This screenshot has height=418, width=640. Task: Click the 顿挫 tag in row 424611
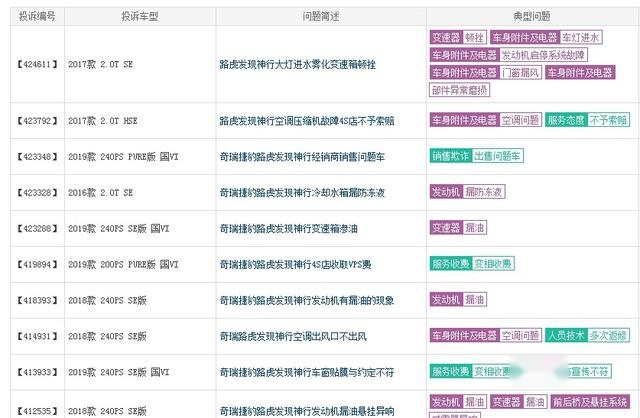pyautogui.click(x=475, y=38)
